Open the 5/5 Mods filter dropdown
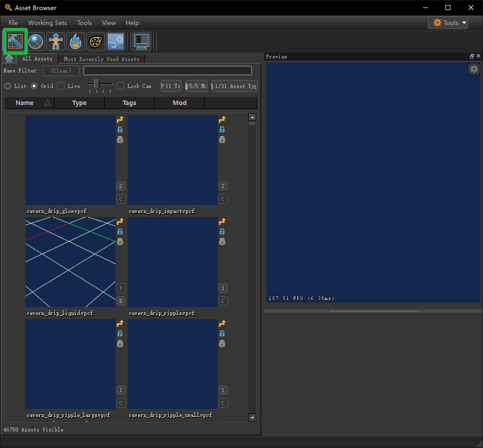483x448 pixels. pyautogui.click(x=197, y=86)
